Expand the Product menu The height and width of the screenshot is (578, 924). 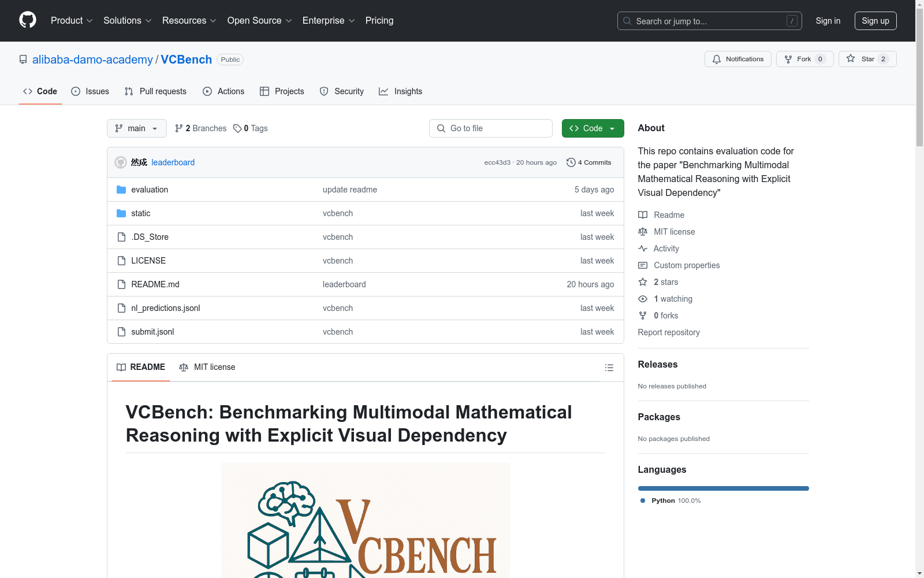click(72, 20)
